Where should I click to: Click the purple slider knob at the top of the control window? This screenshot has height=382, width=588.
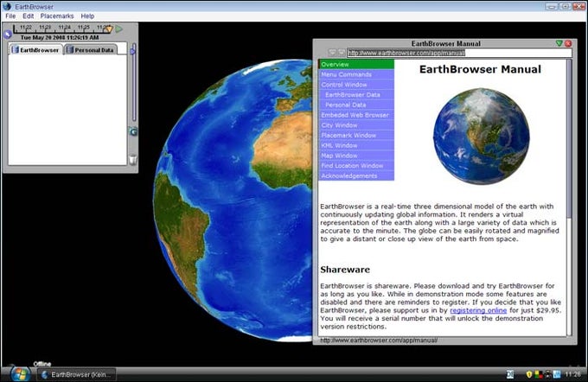point(133,50)
